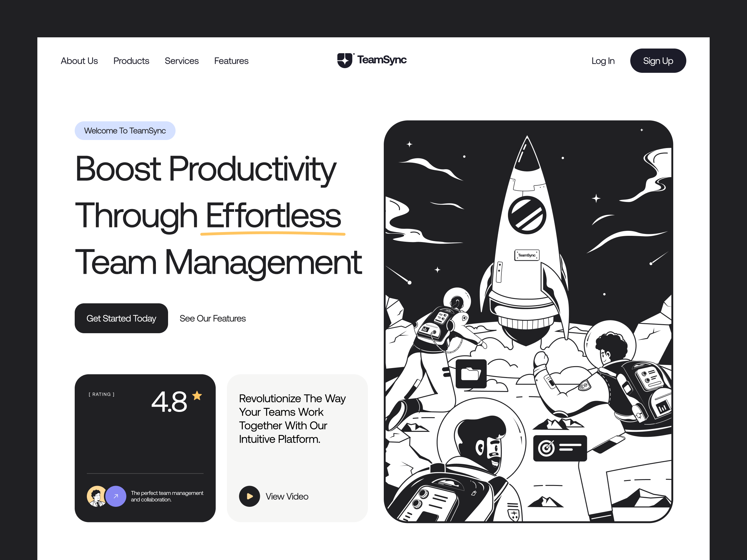Viewport: 747px width, 560px height.
Task: Click the TeamSync shield logo icon
Action: [345, 60]
